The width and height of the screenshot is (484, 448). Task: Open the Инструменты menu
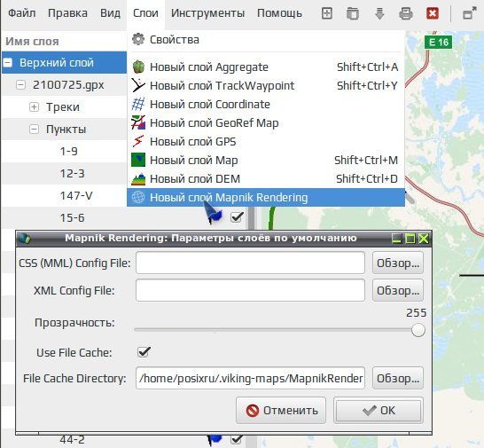tap(207, 13)
